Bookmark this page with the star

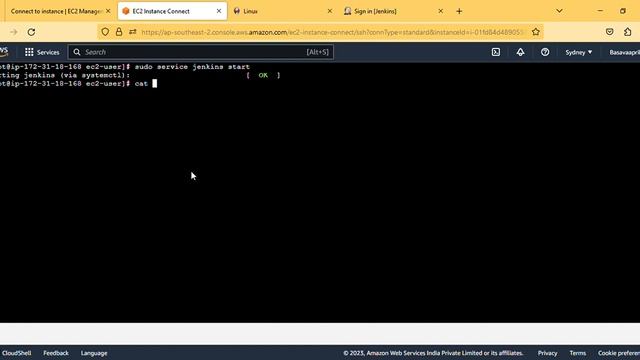point(536,32)
